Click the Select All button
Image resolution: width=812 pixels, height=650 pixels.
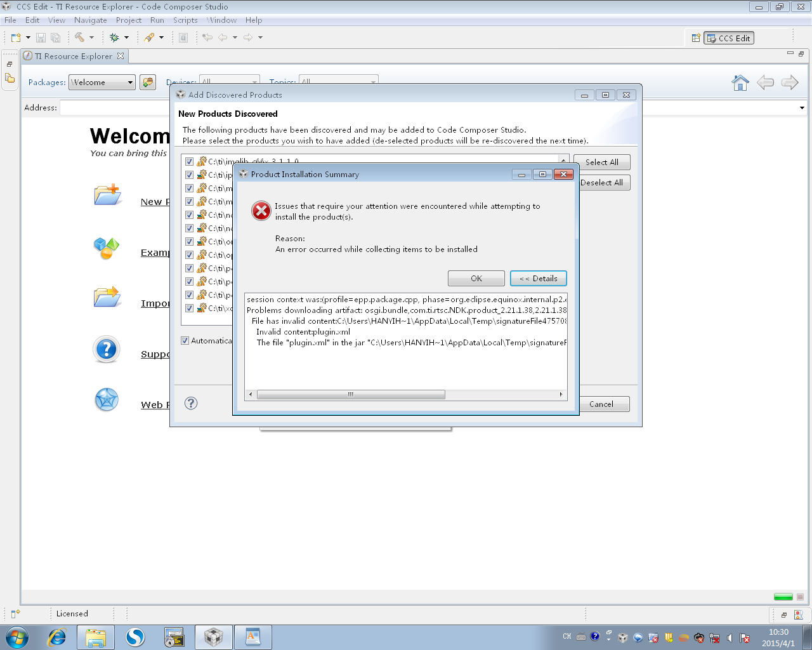(x=602, y=162)
